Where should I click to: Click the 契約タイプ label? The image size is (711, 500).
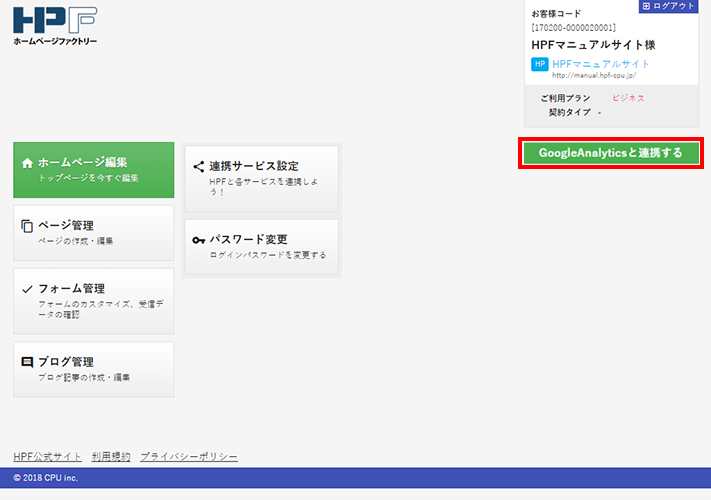[x=570, y=112]
